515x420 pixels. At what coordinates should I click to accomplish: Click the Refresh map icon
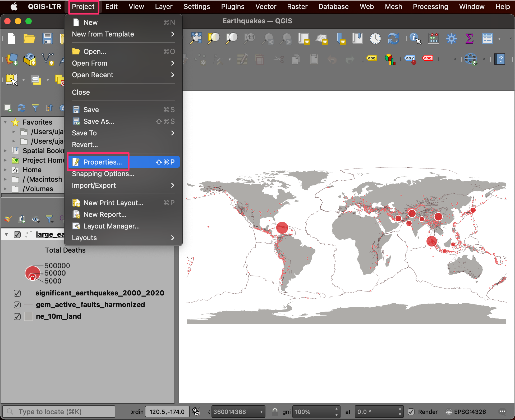(393, 39)
